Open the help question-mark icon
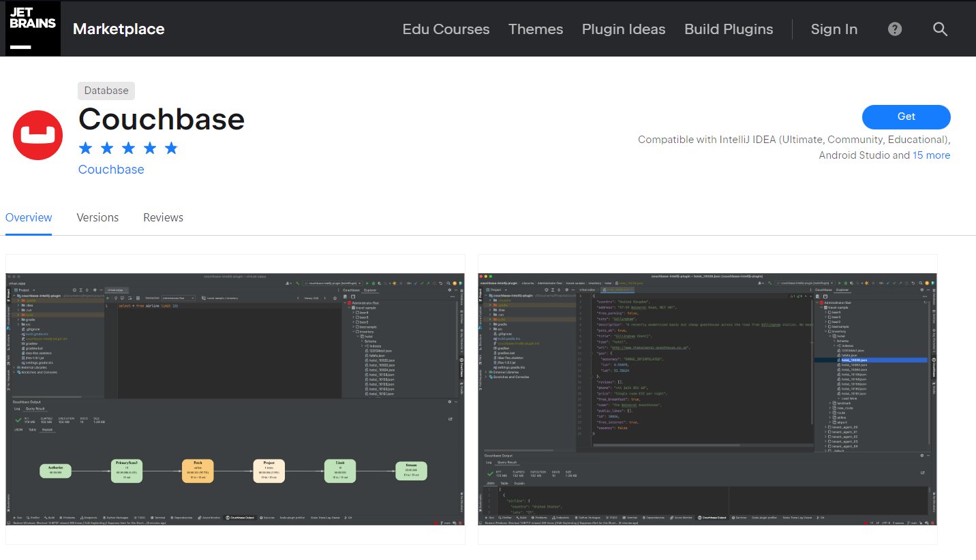 [895, 29]
